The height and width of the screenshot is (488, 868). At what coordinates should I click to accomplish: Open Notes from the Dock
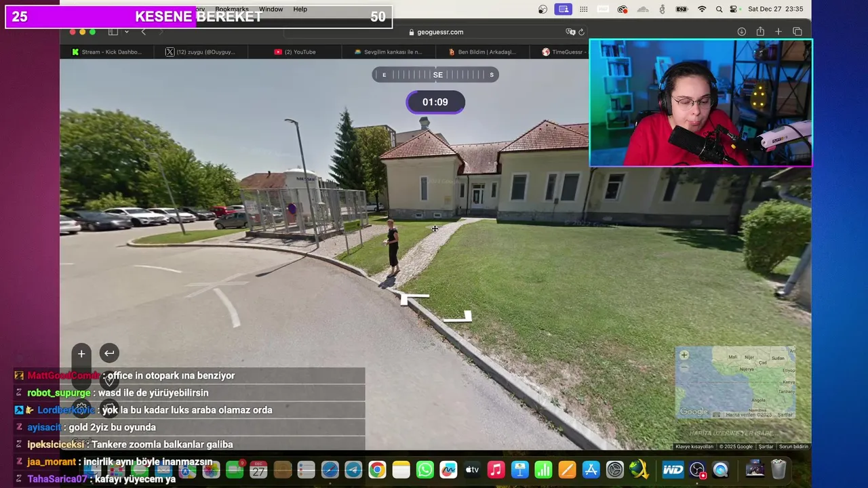(401, 470)
